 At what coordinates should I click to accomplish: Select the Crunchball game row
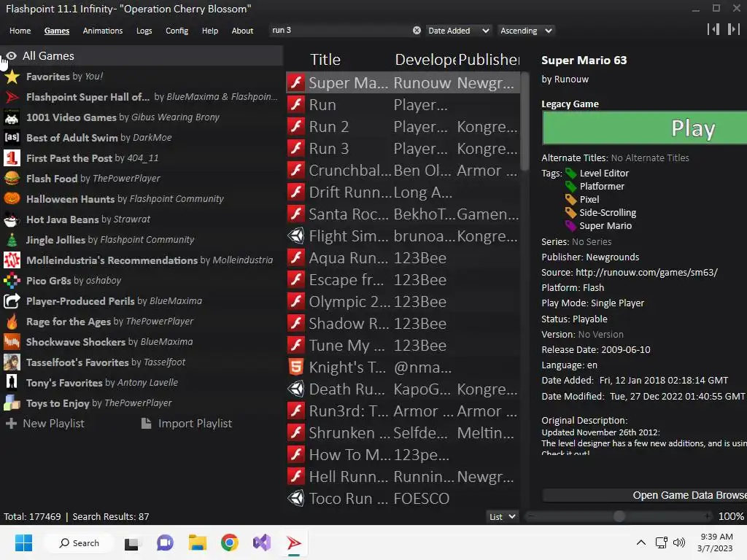(x=403, y=171)
